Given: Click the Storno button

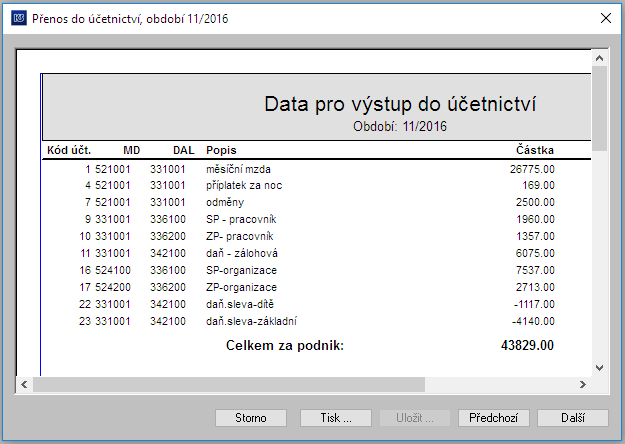Looking at the screenshot, I should click(x=251, y=418).
